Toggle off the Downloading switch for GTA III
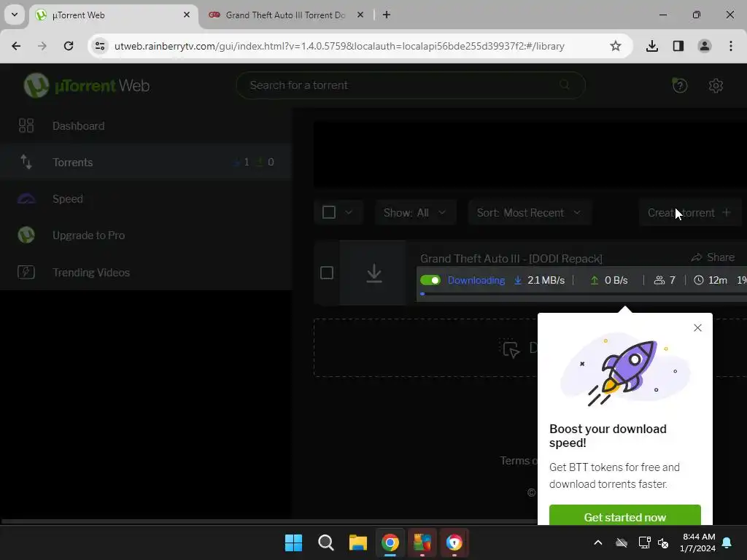The width and height of the screenshot is (747, 560). click(x=430, y=280)
